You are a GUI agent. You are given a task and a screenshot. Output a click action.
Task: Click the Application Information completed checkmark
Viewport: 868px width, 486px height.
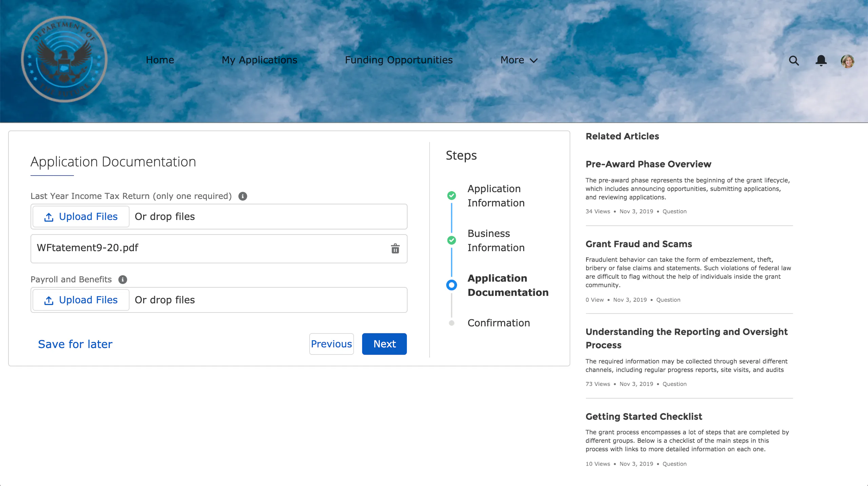click(x=452, y=196)
